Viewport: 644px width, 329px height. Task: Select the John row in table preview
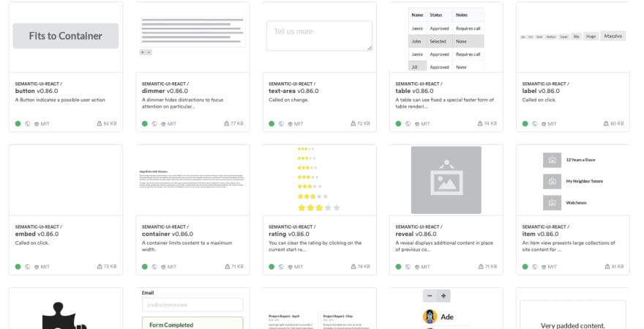coord(446,41)
